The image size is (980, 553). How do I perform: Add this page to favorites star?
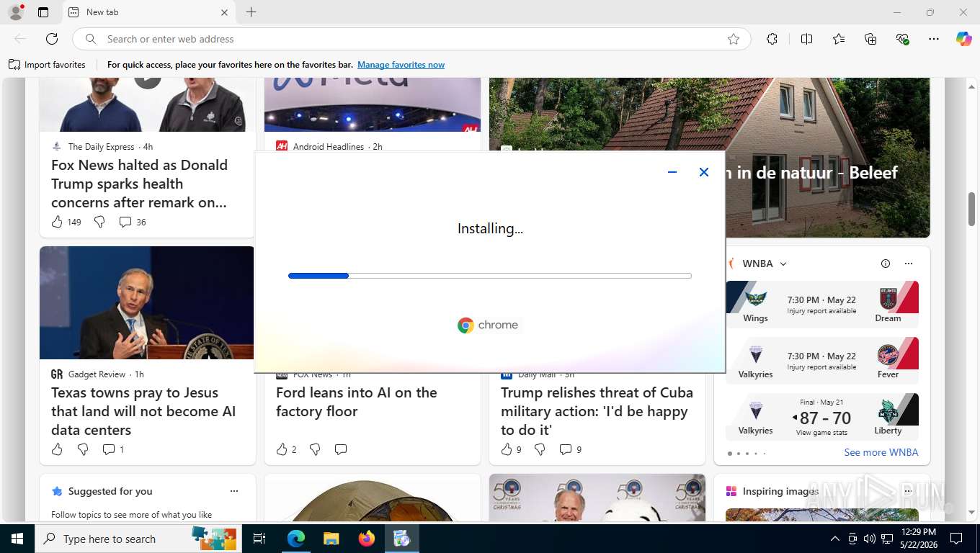734,39
